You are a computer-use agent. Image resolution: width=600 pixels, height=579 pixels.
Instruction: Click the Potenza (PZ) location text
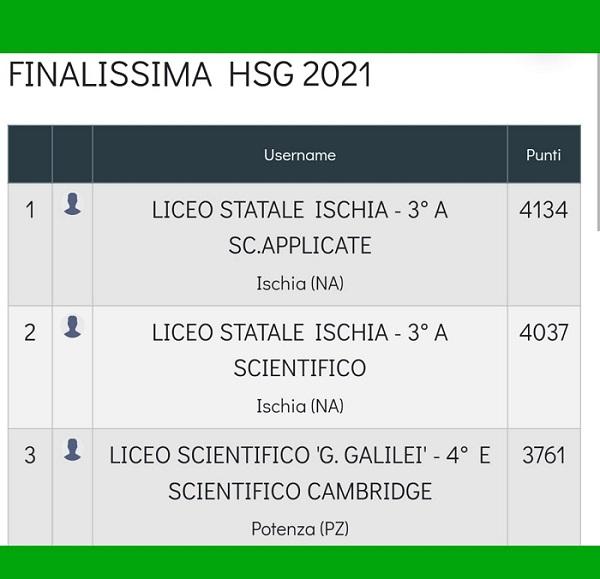click(x=300, y=529)
